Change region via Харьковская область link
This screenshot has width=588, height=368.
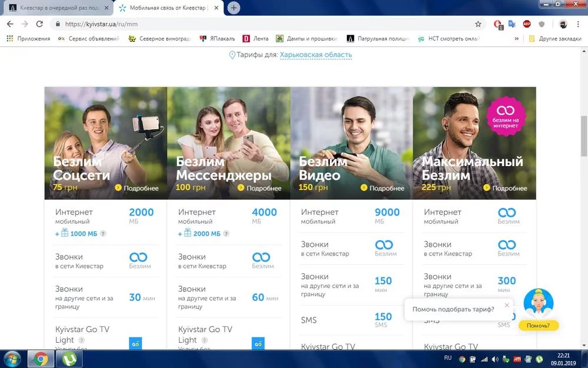(316, 55)
